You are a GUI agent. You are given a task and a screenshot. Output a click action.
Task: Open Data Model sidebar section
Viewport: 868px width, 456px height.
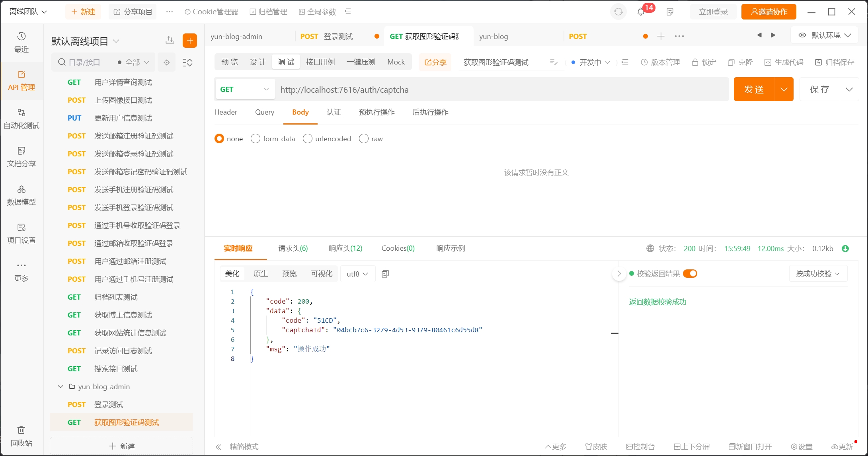tap(21, 195)
